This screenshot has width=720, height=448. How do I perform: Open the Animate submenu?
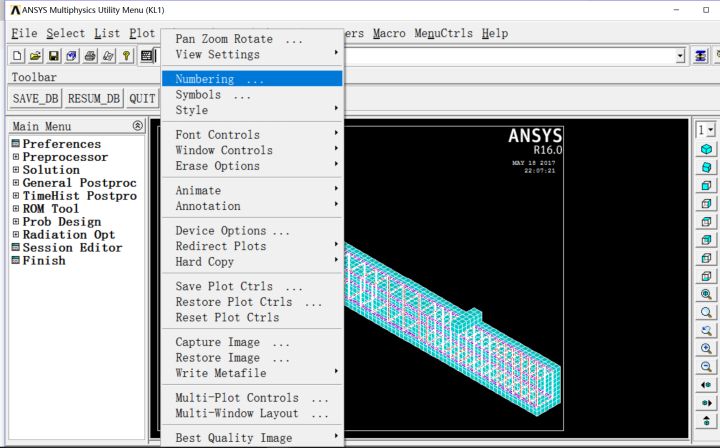point(252,190)
